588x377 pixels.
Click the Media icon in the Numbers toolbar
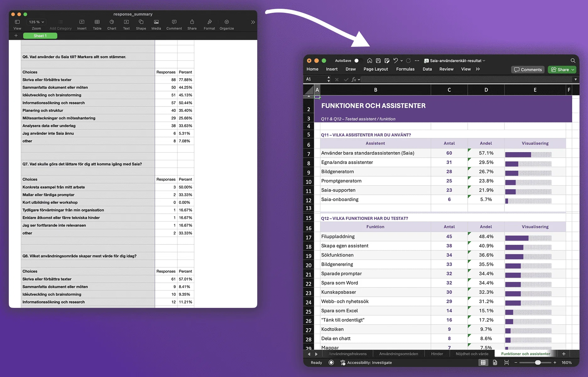point(156,22)
